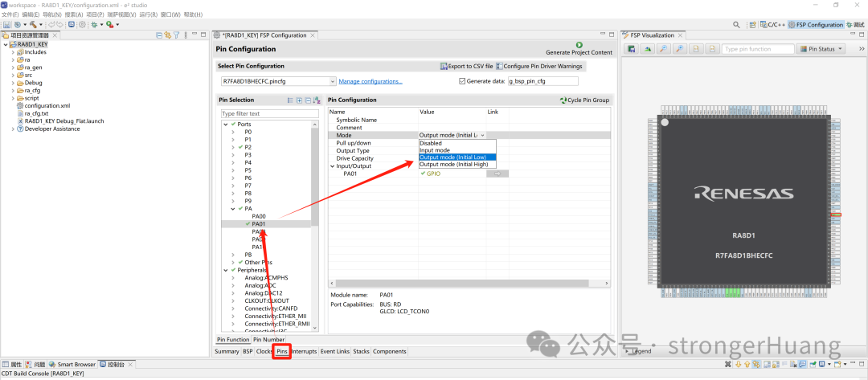
Task: Expand the Legend section
Action: (627, 351)
